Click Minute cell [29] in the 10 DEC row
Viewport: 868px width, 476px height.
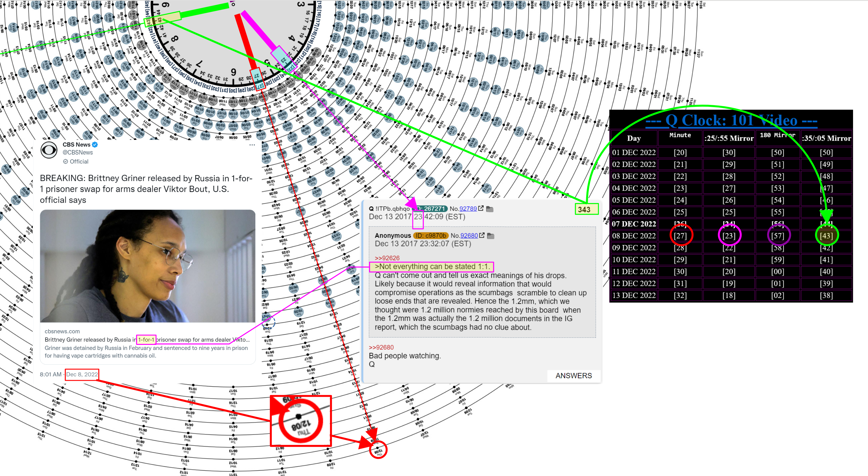point(680,260)
